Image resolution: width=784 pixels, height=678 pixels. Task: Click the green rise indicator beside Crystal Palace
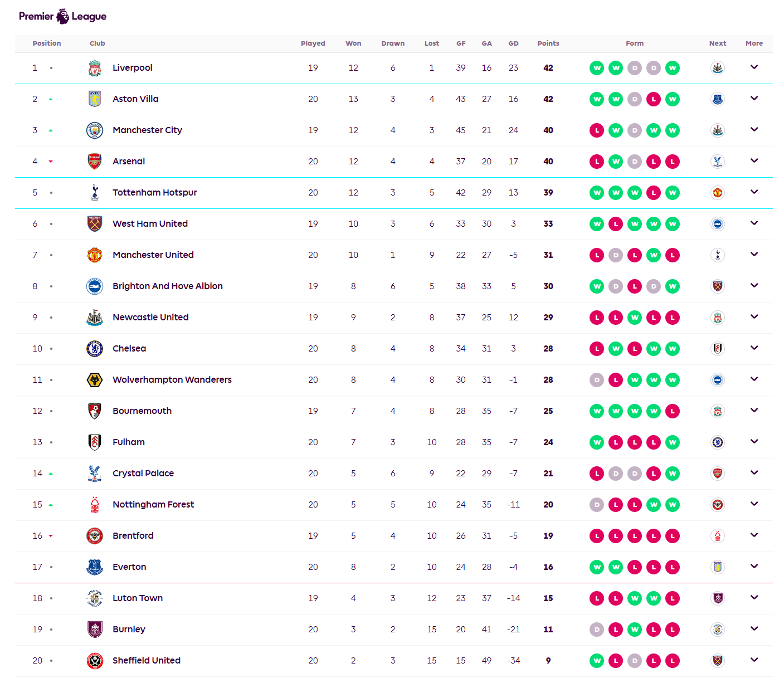pyautogui.click(x=51, y=473)
